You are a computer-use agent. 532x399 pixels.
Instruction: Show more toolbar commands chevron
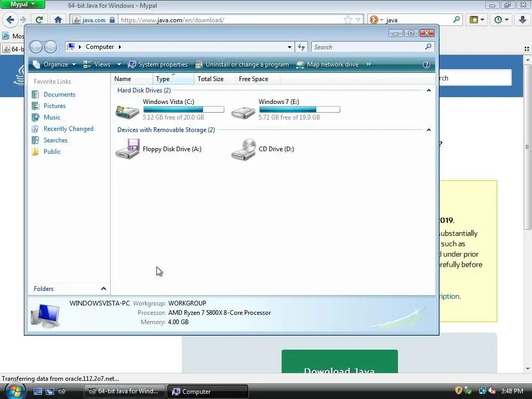[x=368, y=64]
